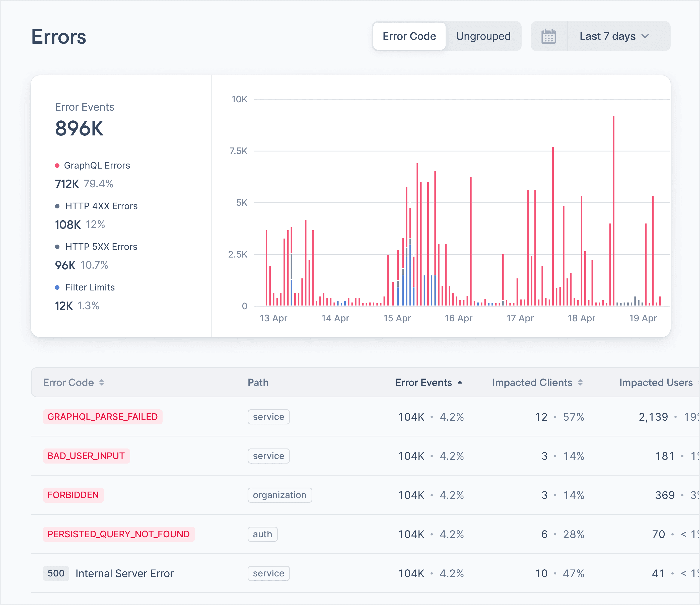Click the chevron next to Last 7 days
700x605 pixels.
click(x=645, y=36)
